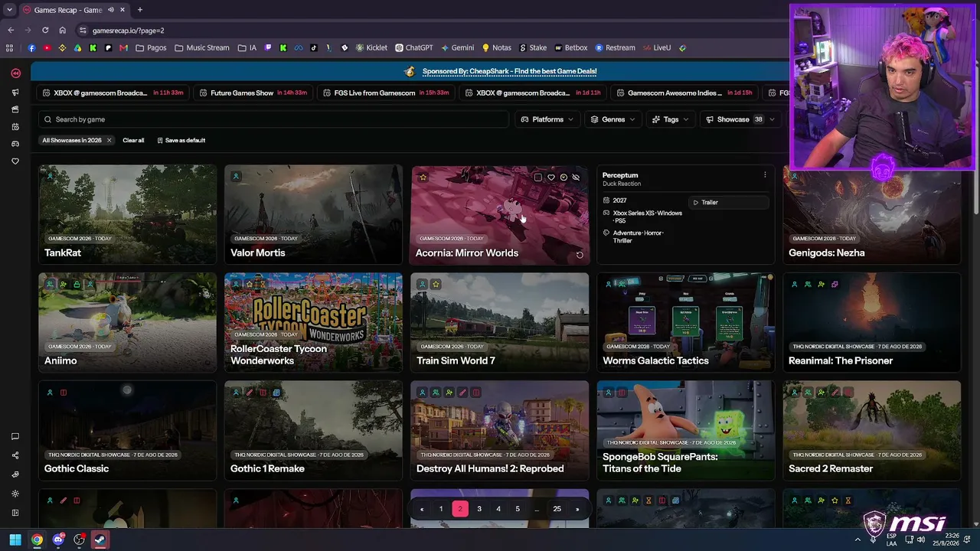Click the browser address bar URL

[x=128, y=31]
